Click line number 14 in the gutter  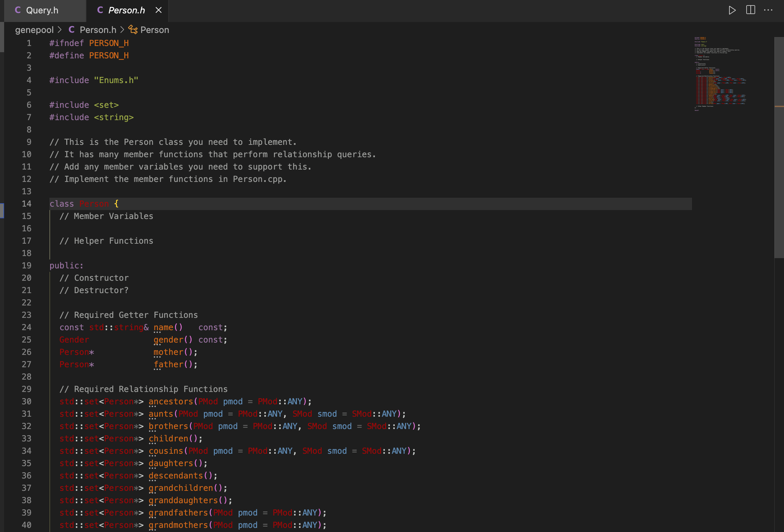point(26,204)
